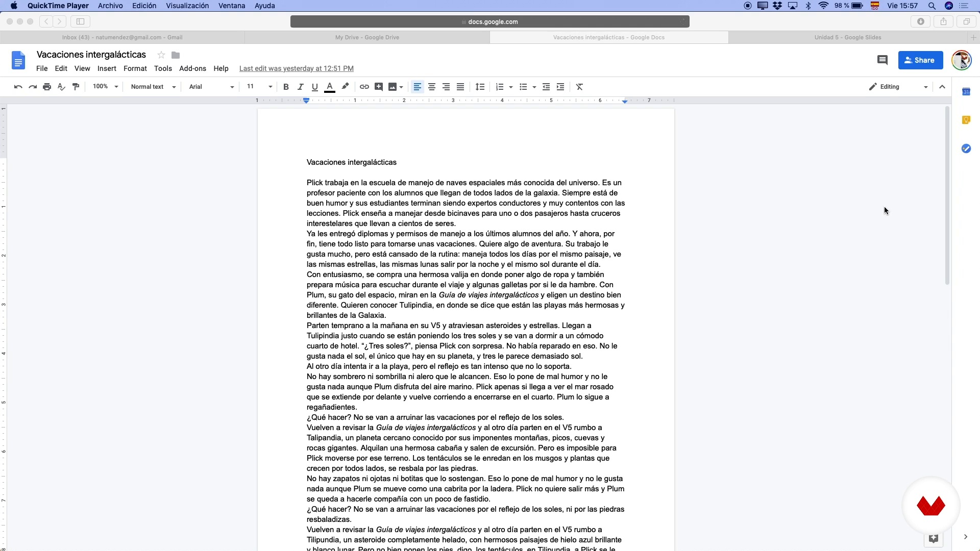Open the highlight color marker

point(345,87)
